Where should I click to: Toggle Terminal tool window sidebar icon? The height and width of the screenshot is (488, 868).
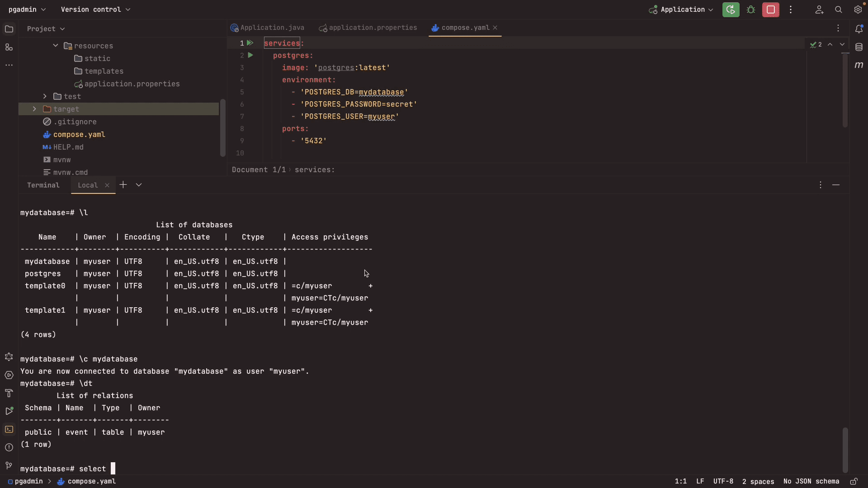point(9,429)
